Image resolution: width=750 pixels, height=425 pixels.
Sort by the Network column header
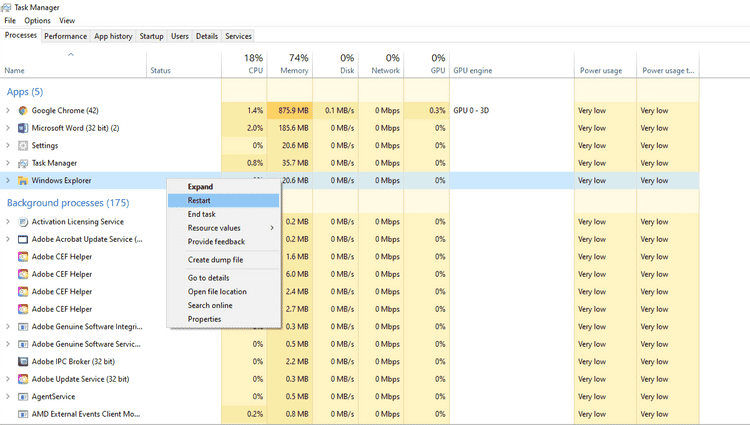coord(381,65)
